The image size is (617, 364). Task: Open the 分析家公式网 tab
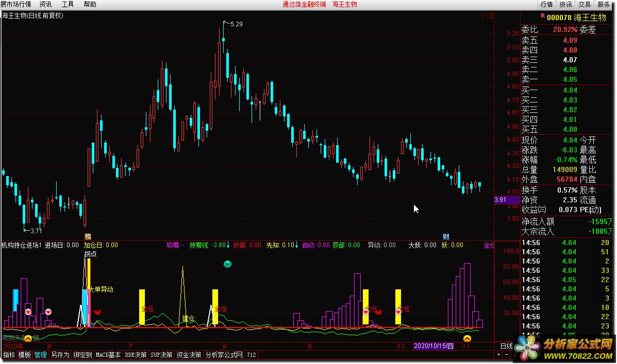[x=224, y=355]
